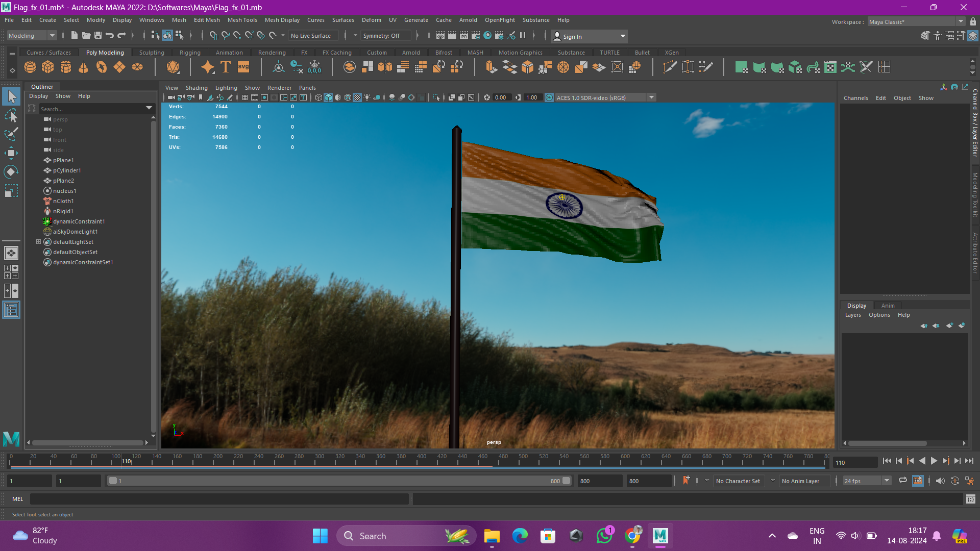Toggle viewport grid display
The image size is (980, 551).
245,97
